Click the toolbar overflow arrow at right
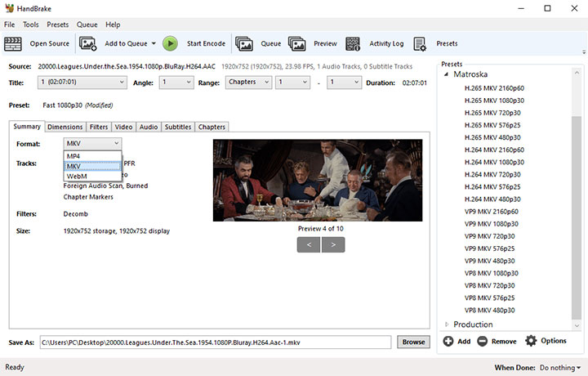 pyautogui.click(x=584, y=52)
